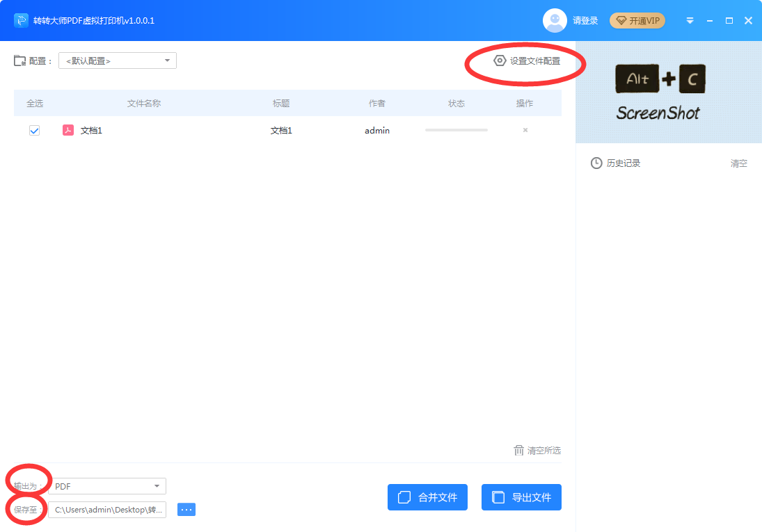Image resolution: width=762 pixels, height=532 pixels.
Task: Click the 合并文件 button
Action: [427, 497]
